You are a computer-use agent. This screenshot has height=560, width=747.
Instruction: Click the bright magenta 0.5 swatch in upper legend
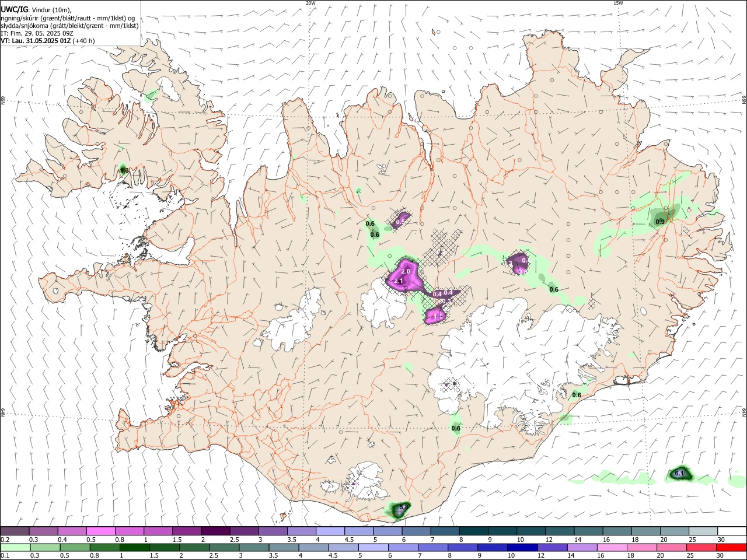pyautogui.click(x=100, y=531)
